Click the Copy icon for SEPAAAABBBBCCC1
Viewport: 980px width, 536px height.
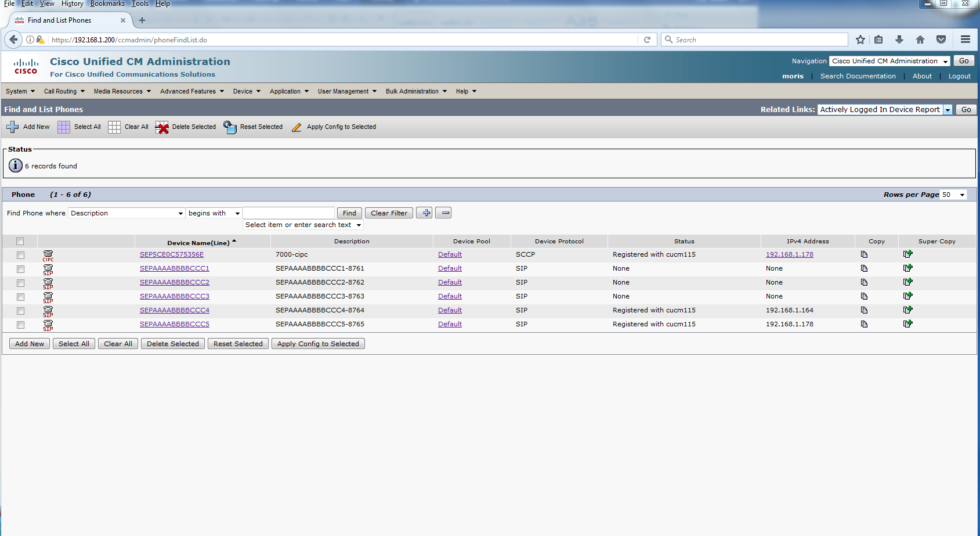864,268
